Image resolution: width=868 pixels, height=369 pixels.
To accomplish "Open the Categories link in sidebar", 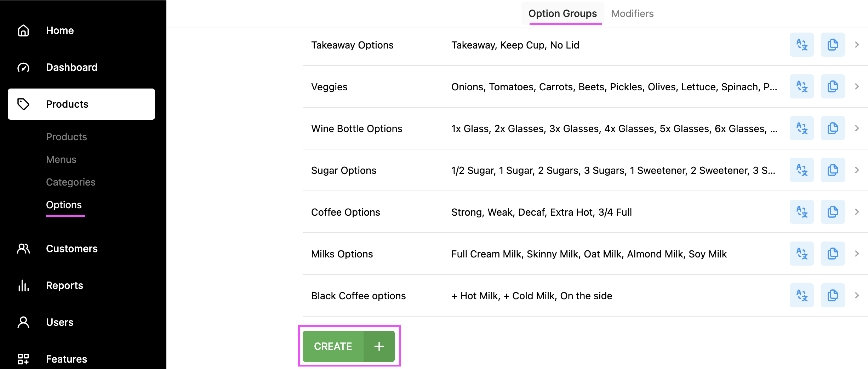I will point(70,182).
